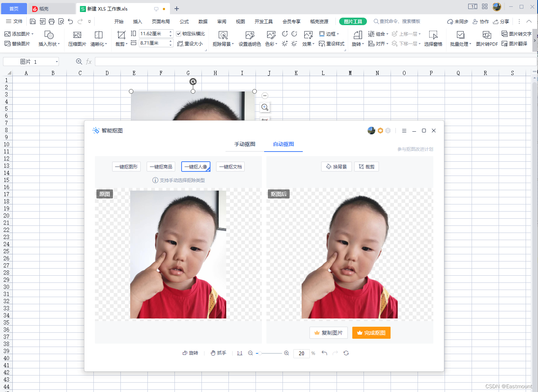The image size is (538, 392).
Task: Click the increase contrast icon
Action: coord(285,34)
